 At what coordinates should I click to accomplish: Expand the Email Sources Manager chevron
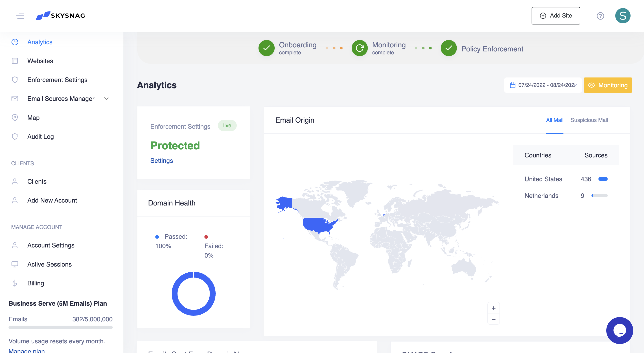coord(106,99)
